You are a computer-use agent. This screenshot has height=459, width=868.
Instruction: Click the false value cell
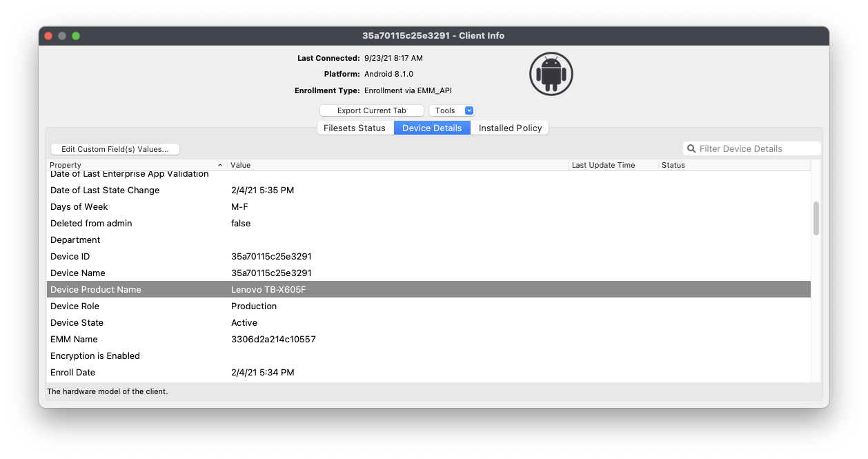(x=241, y=224)
